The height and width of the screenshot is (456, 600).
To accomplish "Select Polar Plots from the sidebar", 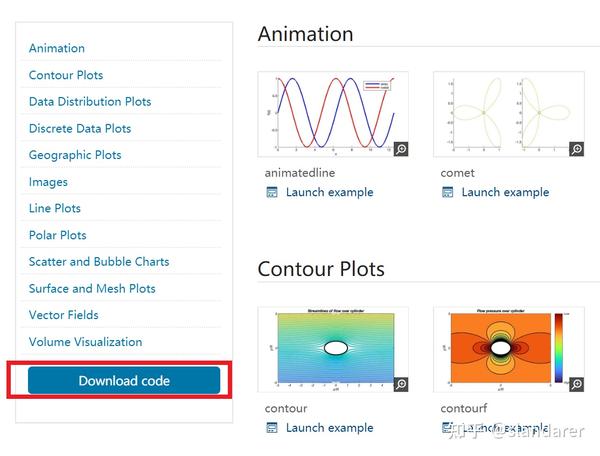I will coord(58,235).
